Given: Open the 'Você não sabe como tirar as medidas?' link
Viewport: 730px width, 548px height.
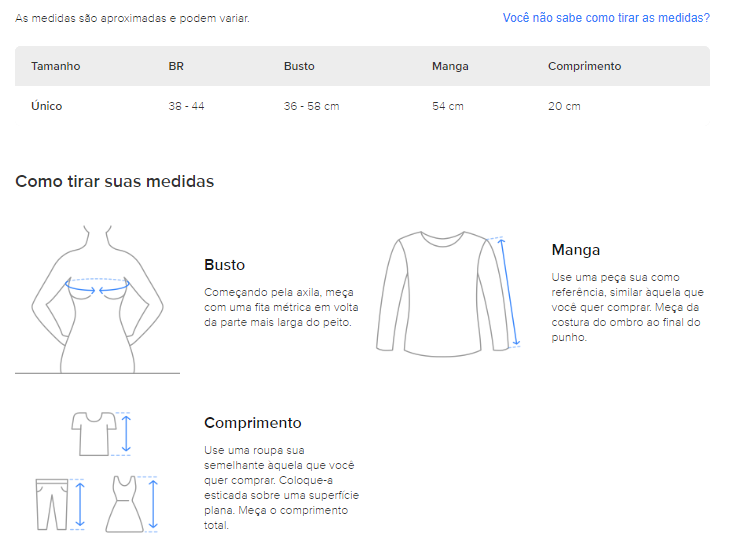Looking at the screenshot, I should pos(605,18).
